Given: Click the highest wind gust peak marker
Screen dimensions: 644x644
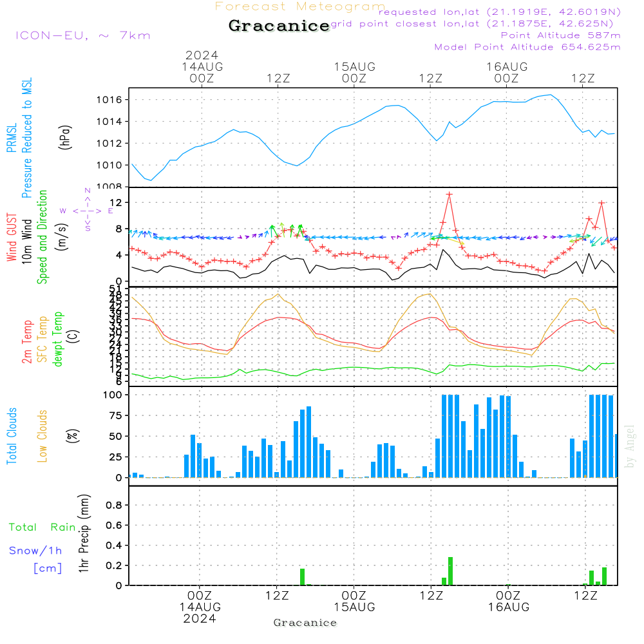Looking at the screenshot, I should point(450,194).
